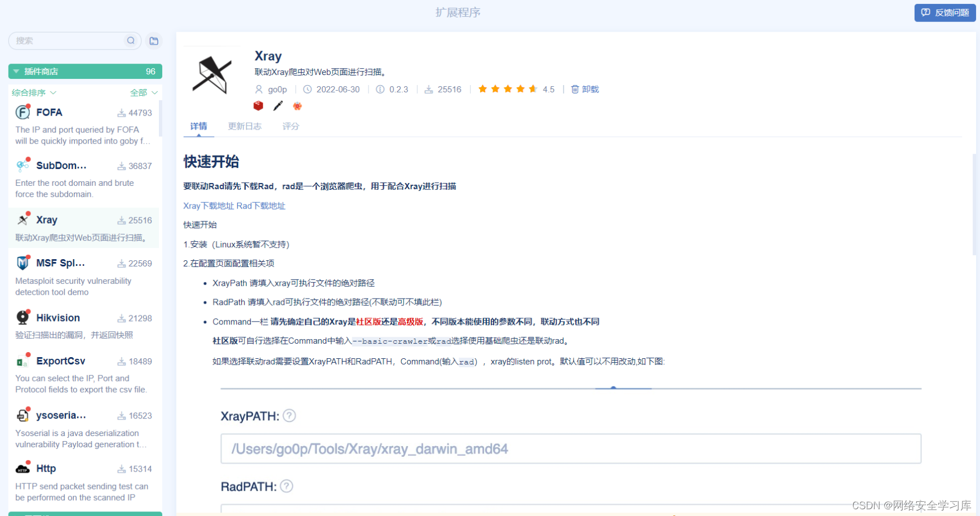Screen dimensions: 980x516
Task: Click the Http plugin icon
Action: [23, 468]
